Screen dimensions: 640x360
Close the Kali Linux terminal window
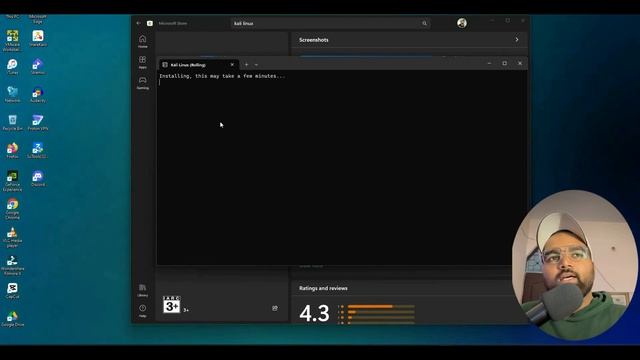point(520,63)
